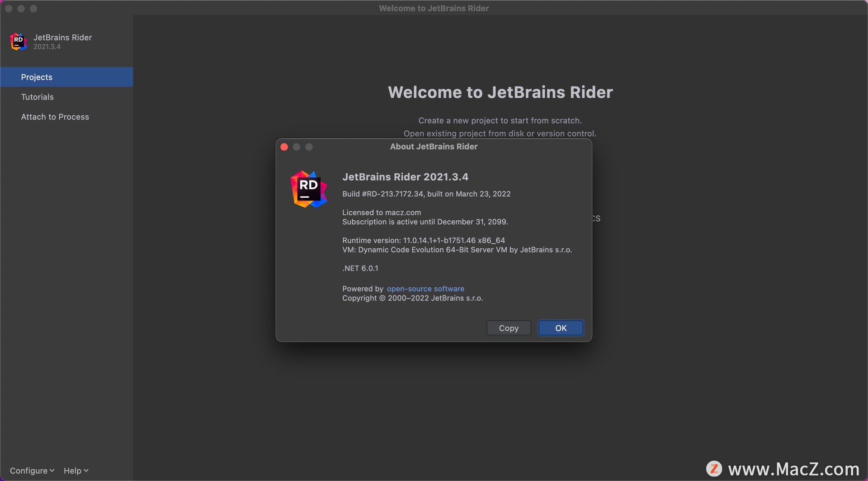Click the 'Welcome to JetBrains Rider' heading
Viewport: 868px width, 481px height.
[x=500, y=92]
